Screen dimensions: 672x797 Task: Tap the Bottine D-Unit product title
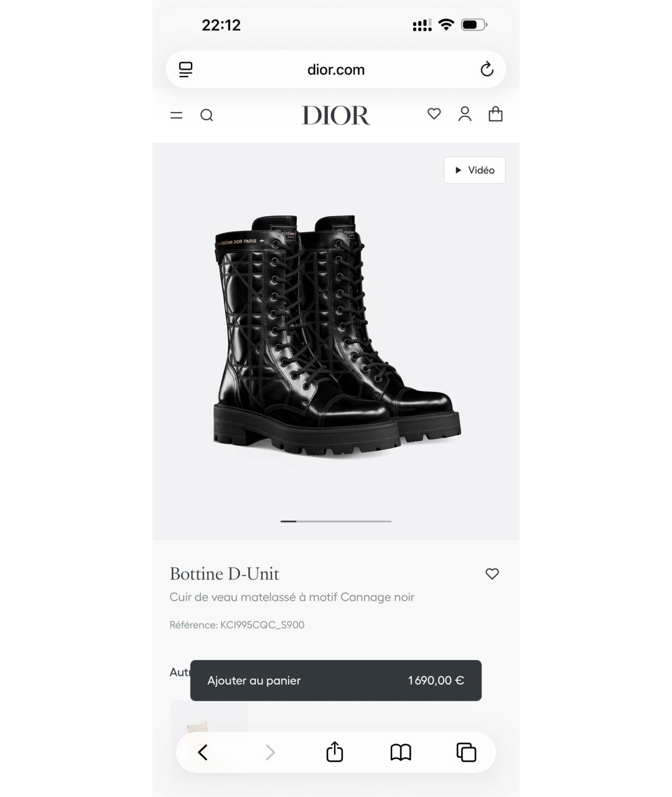[225, 573]
